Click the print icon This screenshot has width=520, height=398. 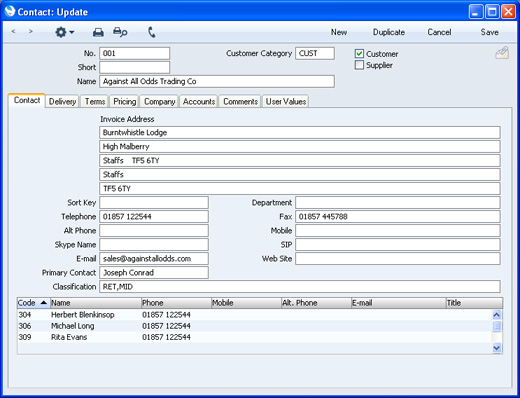point(98,32)
